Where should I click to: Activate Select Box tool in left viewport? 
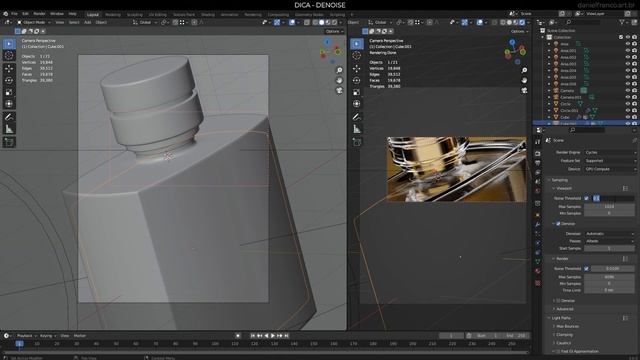[x=9, y=44]
